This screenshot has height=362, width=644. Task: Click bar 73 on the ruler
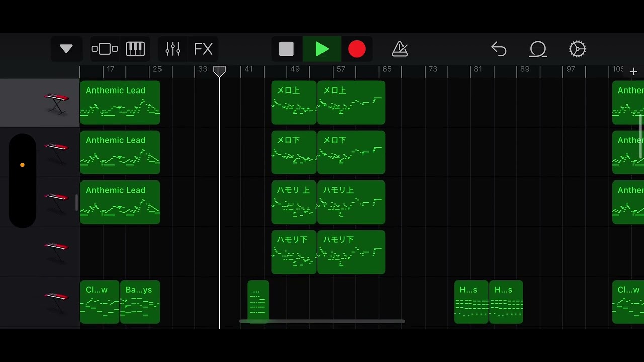point(433,69)
